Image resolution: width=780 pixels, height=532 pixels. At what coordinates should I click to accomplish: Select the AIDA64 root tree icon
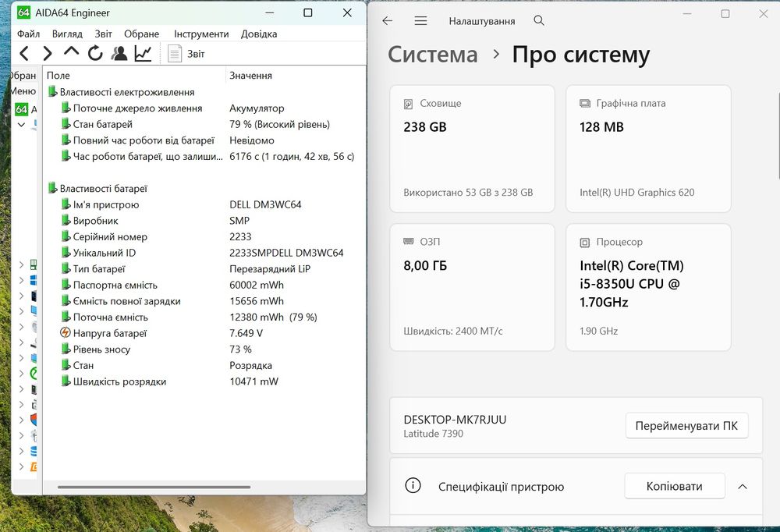tap(21, 109)
